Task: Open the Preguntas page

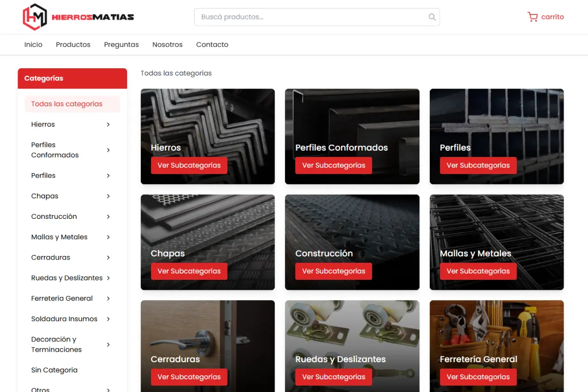Action: coord(121,44)
